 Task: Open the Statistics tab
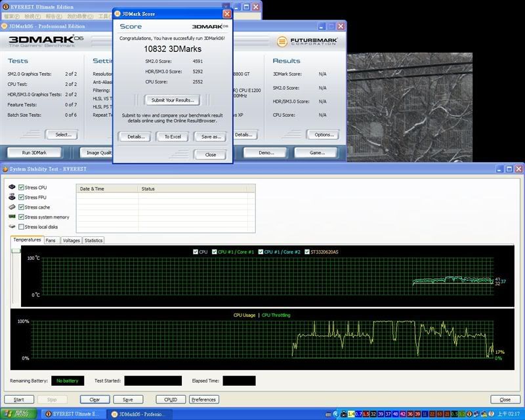93,241
